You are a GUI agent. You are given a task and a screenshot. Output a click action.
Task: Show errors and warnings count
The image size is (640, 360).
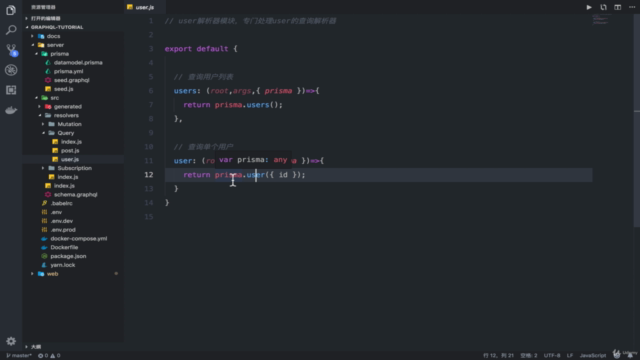pos(49,356)
